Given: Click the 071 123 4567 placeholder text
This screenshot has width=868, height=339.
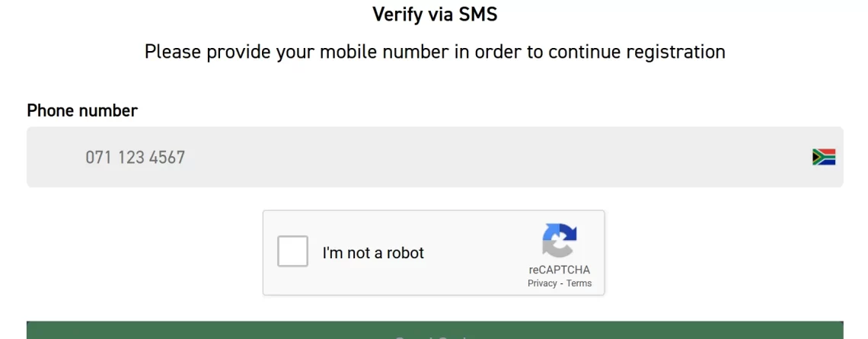Looking at the screenshot, I should pos(135,158).
